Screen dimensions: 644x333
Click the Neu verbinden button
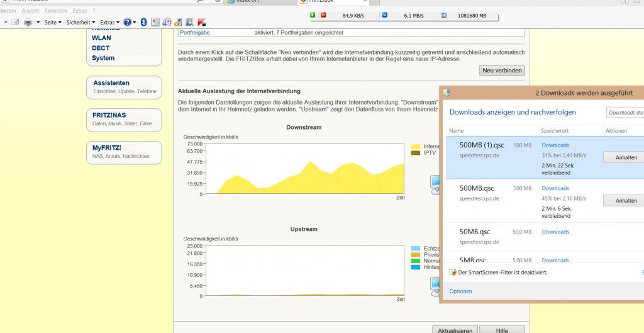click(x=502, y=71)
